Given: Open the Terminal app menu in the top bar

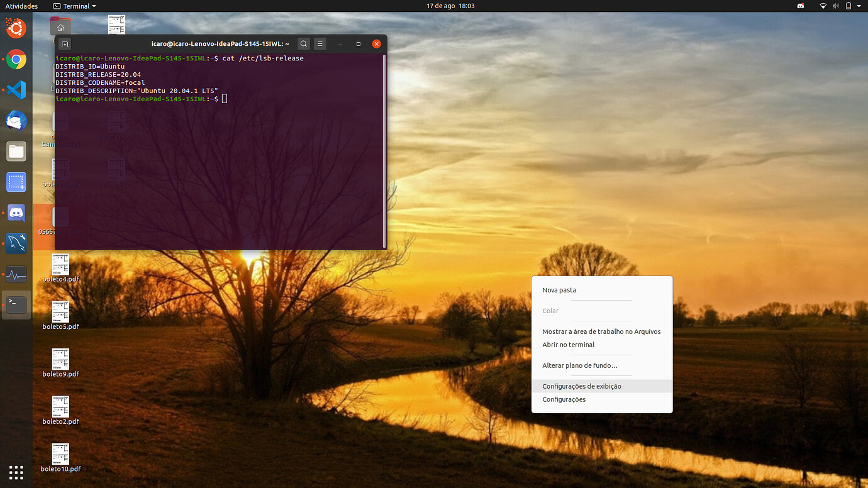Looking at the screenshot, I should point(75,6).
